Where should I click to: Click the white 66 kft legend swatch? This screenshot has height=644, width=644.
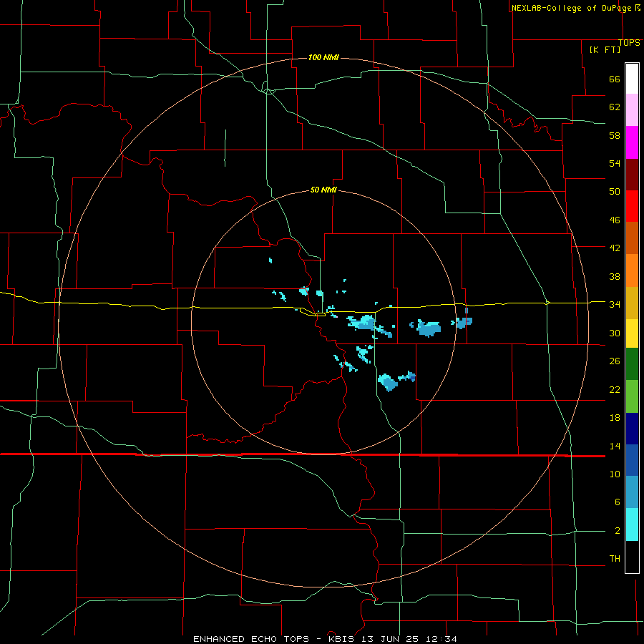pos(632,79)
